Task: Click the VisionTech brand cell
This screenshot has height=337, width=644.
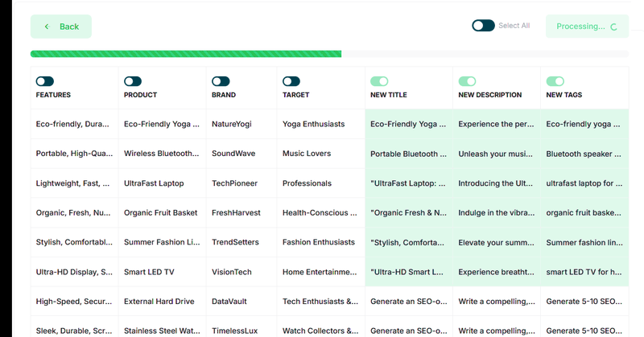Action: (x=232, y=272)
